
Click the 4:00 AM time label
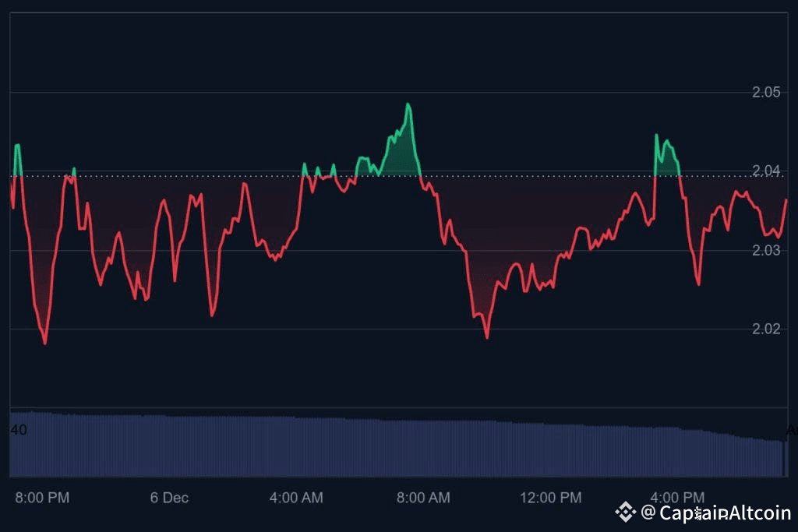point(296,498)
